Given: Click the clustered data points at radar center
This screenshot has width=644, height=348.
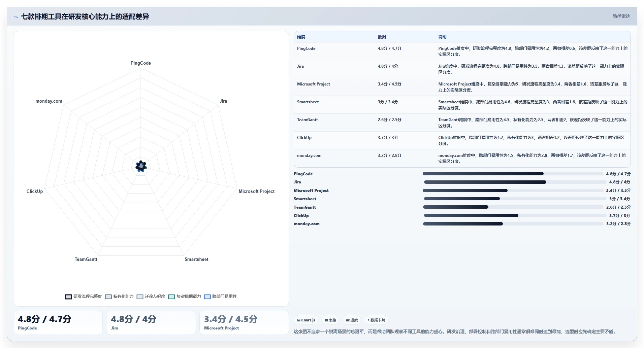Looking at the screenshot, I should 141,166.
